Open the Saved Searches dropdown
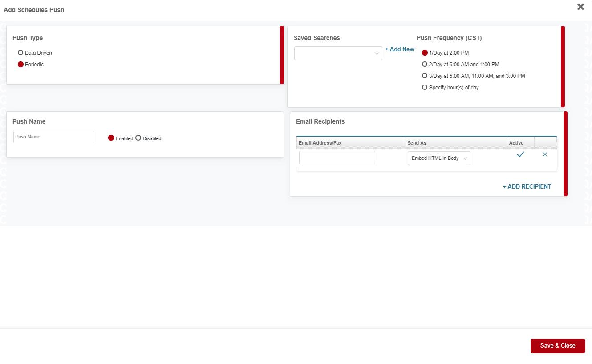The image size is (592, 364). tap(338, 53)
